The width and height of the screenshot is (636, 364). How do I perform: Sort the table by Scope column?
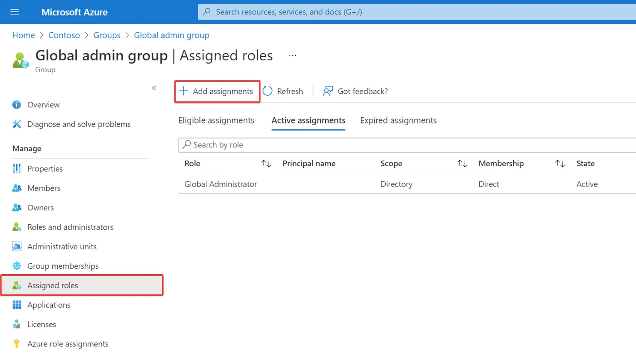pos(462,164)
